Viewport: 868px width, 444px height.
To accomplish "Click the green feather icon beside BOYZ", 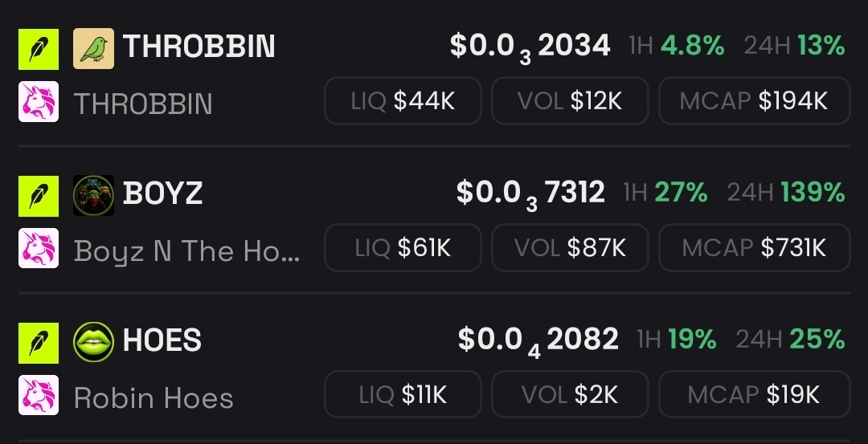I will click(x=39, y=196).
